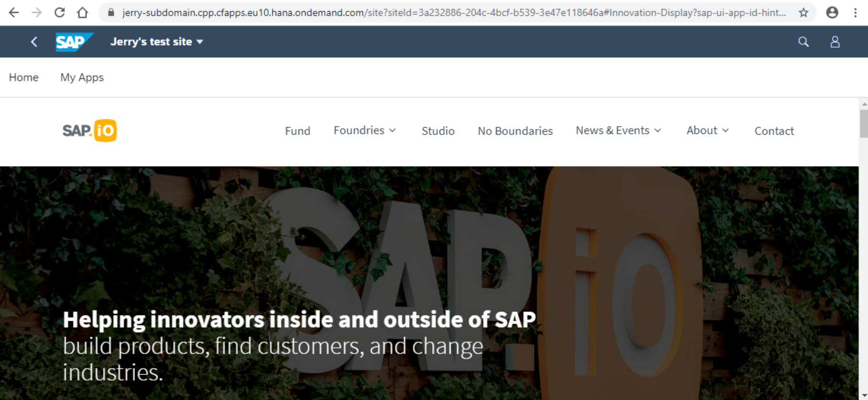This screenshot has width=868, height=400.
Task: Open the browser home page icon
Action: coord(83,12)
